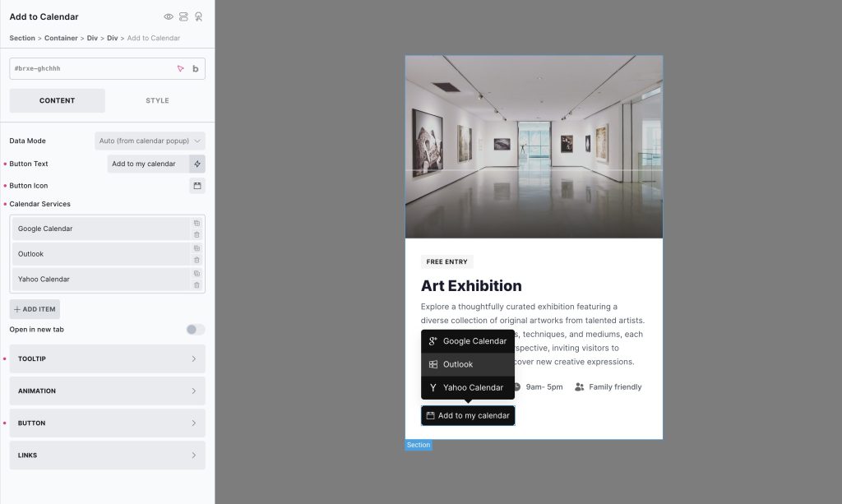Click the eye icon in panel header
The image size is (842, 504).
pos(169,16)
